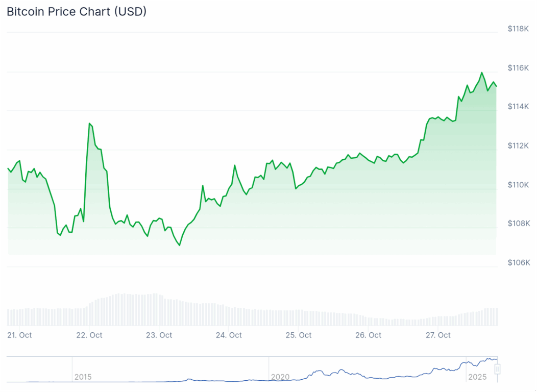Click the $114K price axis label
The width and height of the screenshot is (537, 392).
(x=518, y=107)
